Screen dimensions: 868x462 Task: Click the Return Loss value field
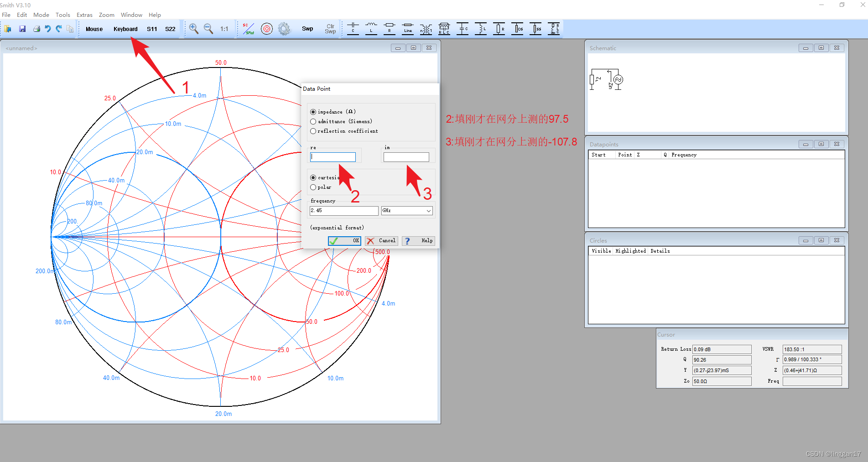pos(722,349)
